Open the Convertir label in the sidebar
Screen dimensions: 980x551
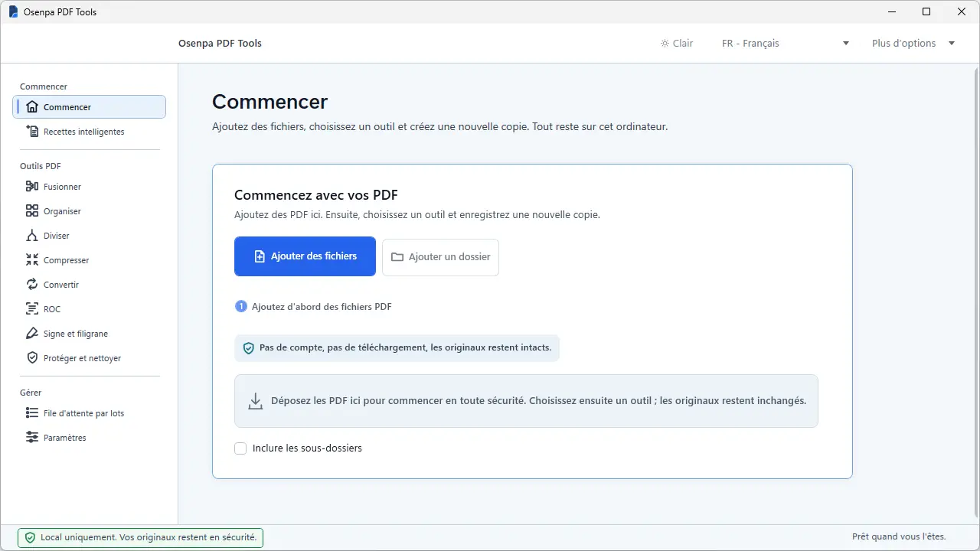[x=61, y=285]
